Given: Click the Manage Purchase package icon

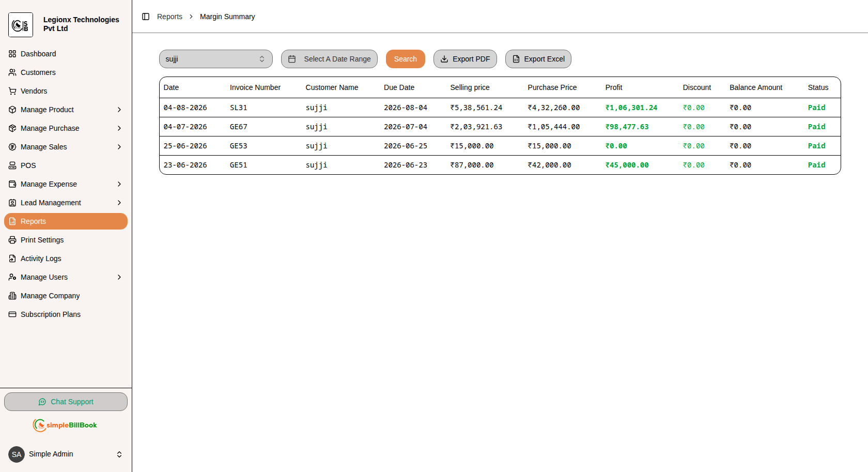Looking at the screenshot, I should coord(12,128).
